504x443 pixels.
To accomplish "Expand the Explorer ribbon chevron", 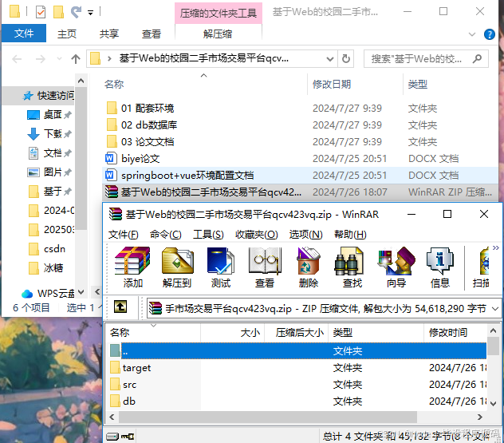I will (472, 34).
